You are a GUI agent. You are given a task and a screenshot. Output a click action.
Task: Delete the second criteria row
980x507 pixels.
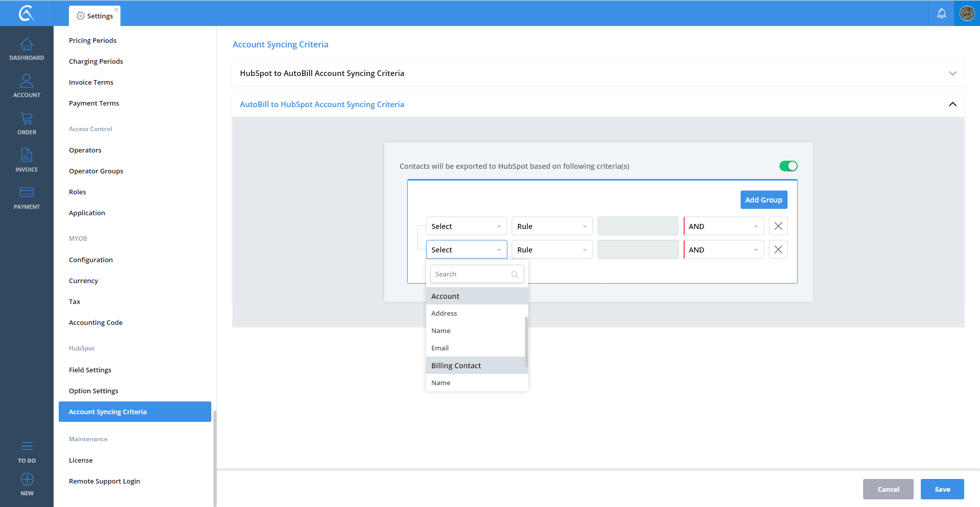778,250
